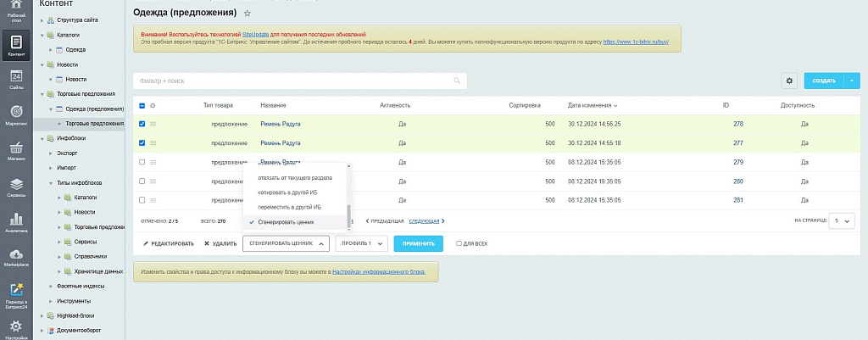868x340 pixels.
Task: Check the row with ID 280
Action: click(142, 181)
